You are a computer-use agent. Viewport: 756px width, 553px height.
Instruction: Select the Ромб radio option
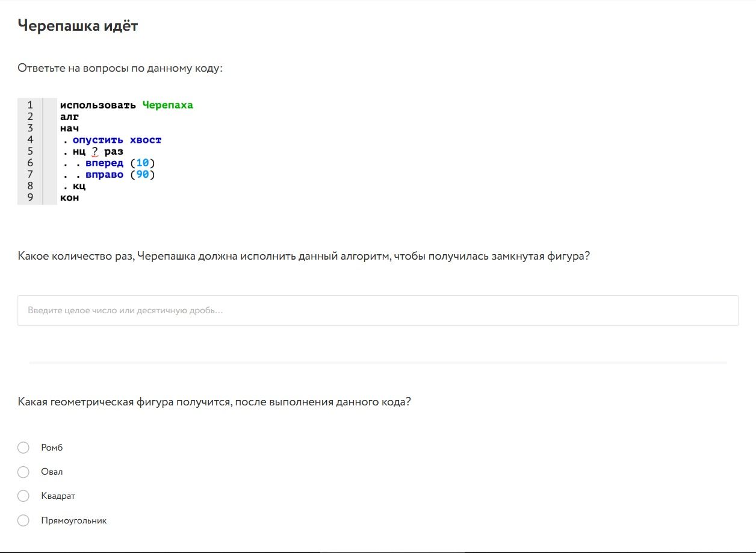tap(23, 448)
